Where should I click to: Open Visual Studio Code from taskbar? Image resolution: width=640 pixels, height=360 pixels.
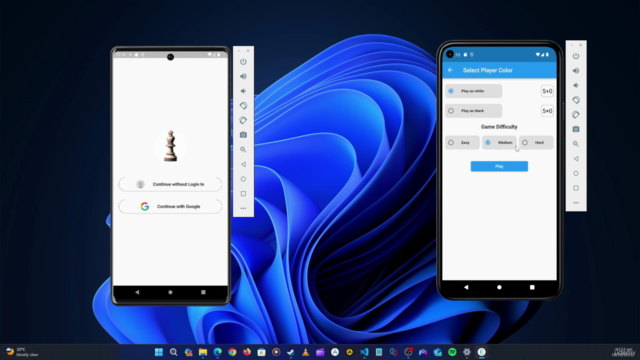364,352
